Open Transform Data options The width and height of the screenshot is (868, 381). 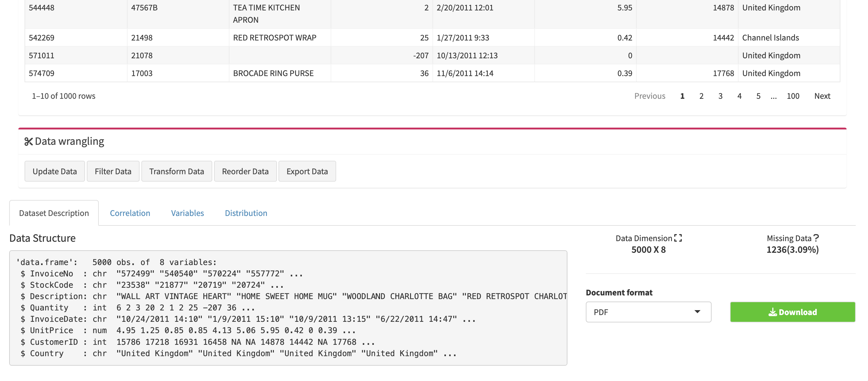[177, 171]
